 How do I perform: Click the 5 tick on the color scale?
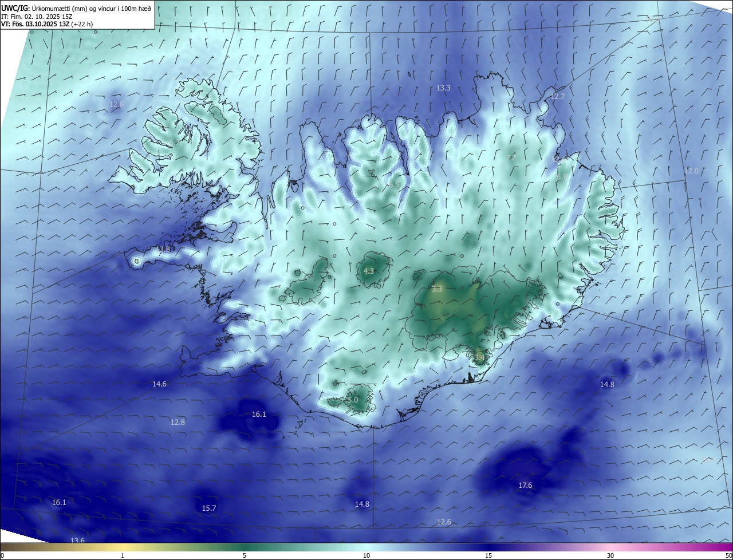point(245,555)
